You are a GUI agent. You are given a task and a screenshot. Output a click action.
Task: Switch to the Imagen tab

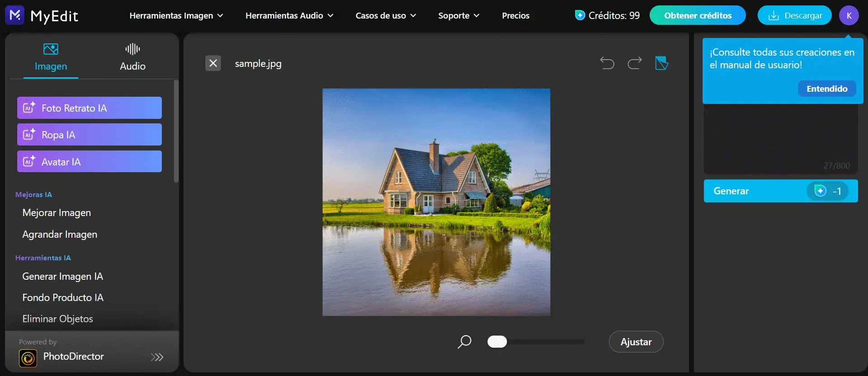pyautogui.click(x=51, y=58)
